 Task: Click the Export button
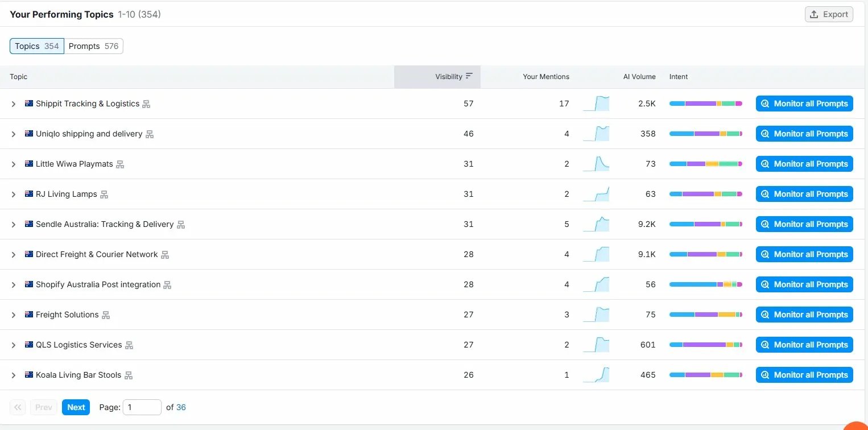click(x=829, y=14)
